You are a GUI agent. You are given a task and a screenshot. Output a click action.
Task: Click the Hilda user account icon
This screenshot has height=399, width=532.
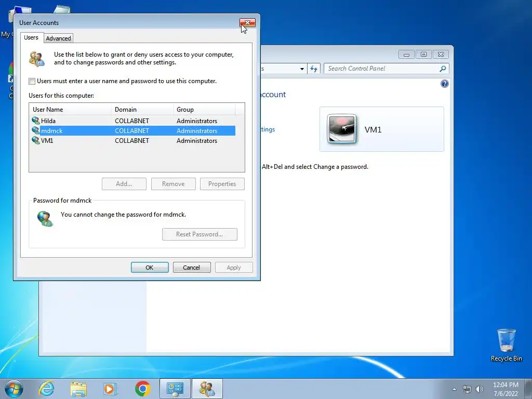pos(36,121)
